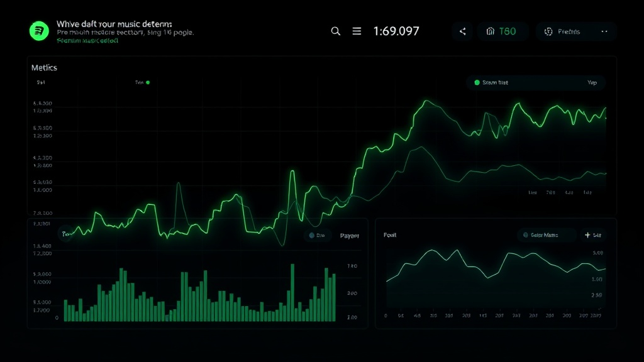
Task: Click the share icon button
Action: pyautogui.click(x=462, y=31)
